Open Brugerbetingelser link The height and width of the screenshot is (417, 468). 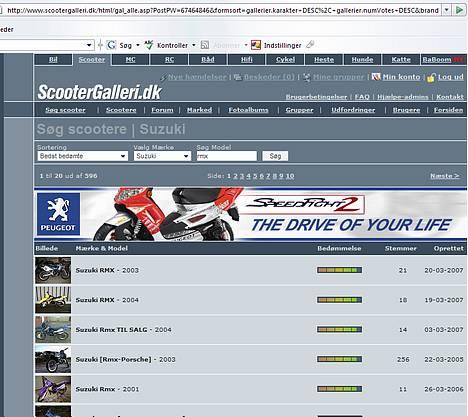coord(316,97)
